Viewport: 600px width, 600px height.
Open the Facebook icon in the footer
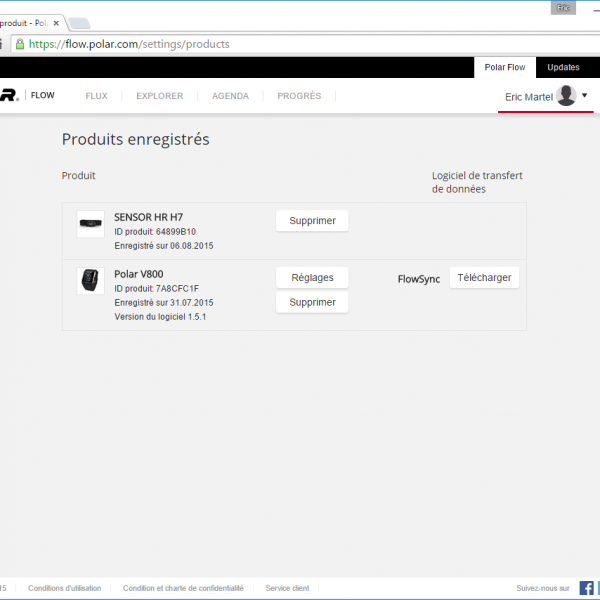(x=586, y=588)
